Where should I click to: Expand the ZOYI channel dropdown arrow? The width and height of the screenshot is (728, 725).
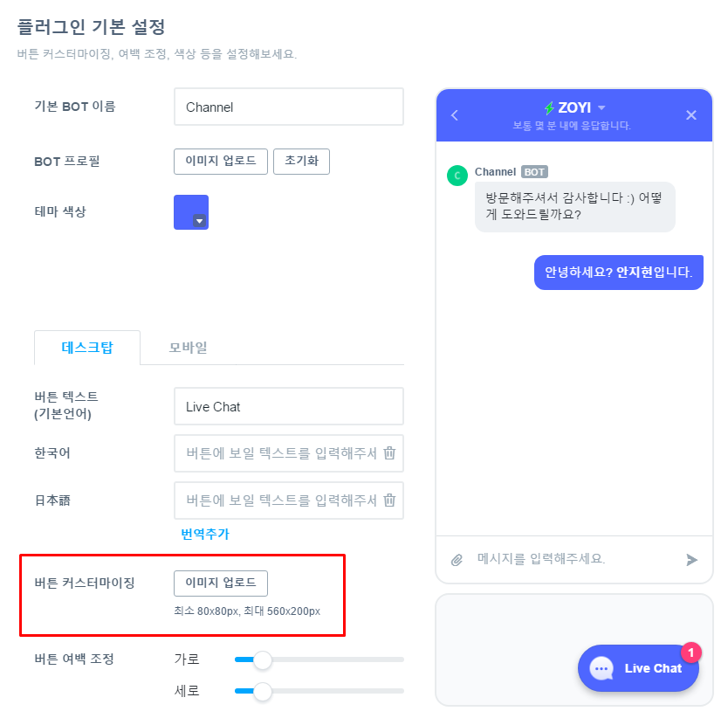601,107
